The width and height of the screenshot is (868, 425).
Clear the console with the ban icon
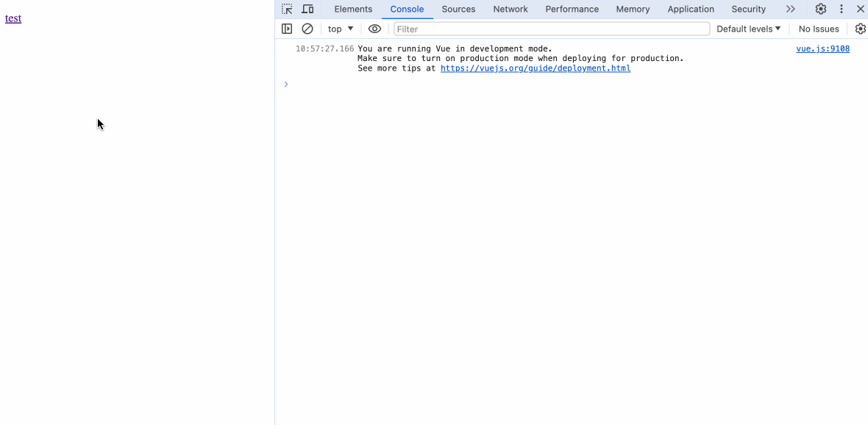[307, 29]
